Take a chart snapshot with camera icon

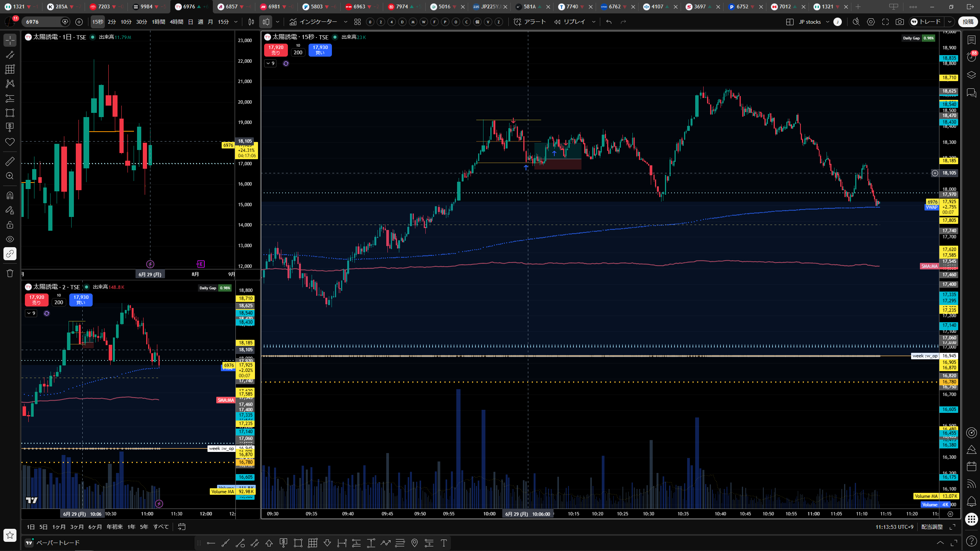(x=900, y=22)
